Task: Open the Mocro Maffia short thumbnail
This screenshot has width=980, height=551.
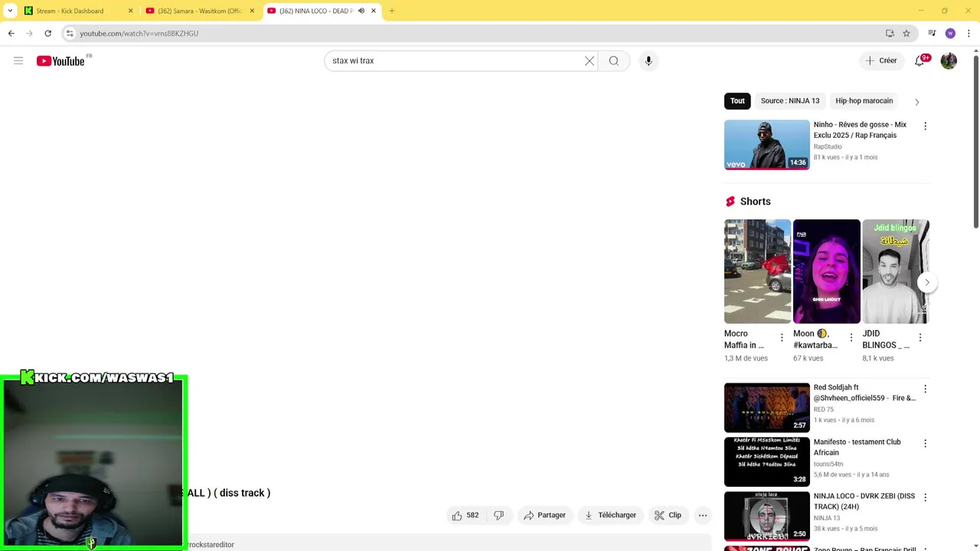Action: click(757, 272)
